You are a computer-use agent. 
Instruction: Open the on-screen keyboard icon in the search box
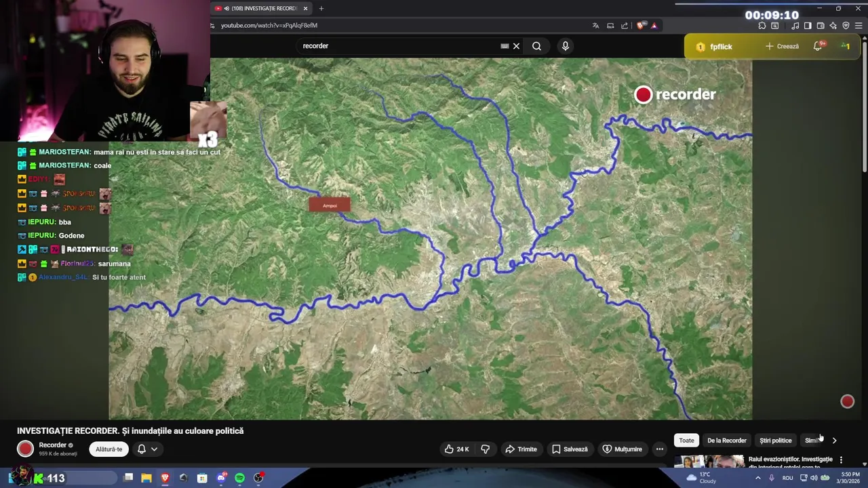[505, 46]
